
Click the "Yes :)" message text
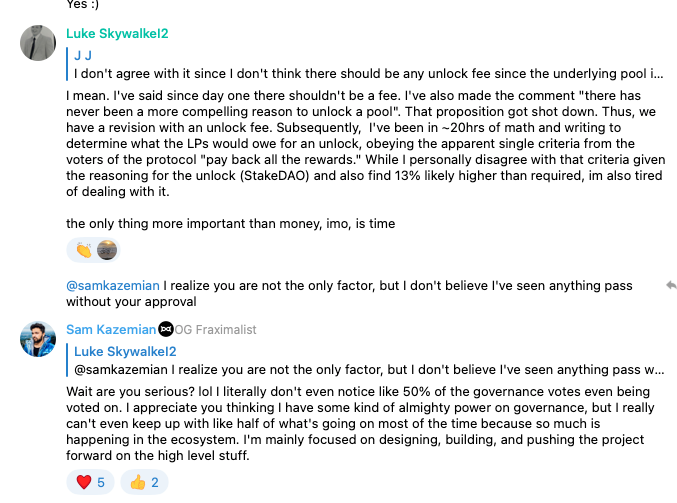click(x=89, y=4)
